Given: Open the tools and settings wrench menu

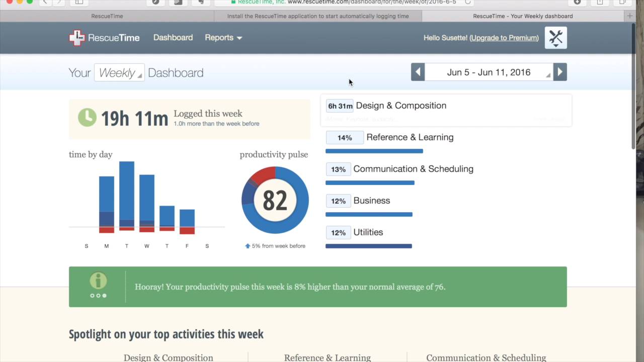Looking at the screenshot, I should (x=555, y=38).
